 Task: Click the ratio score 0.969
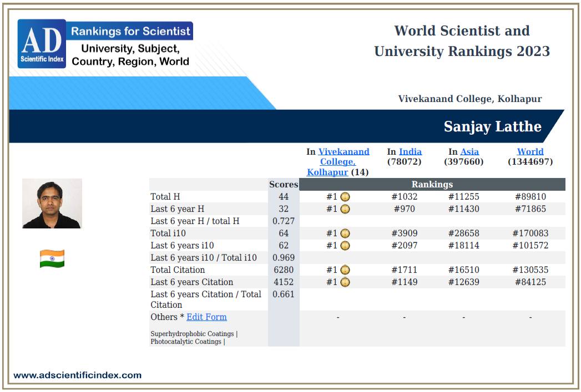pos(284,258)
